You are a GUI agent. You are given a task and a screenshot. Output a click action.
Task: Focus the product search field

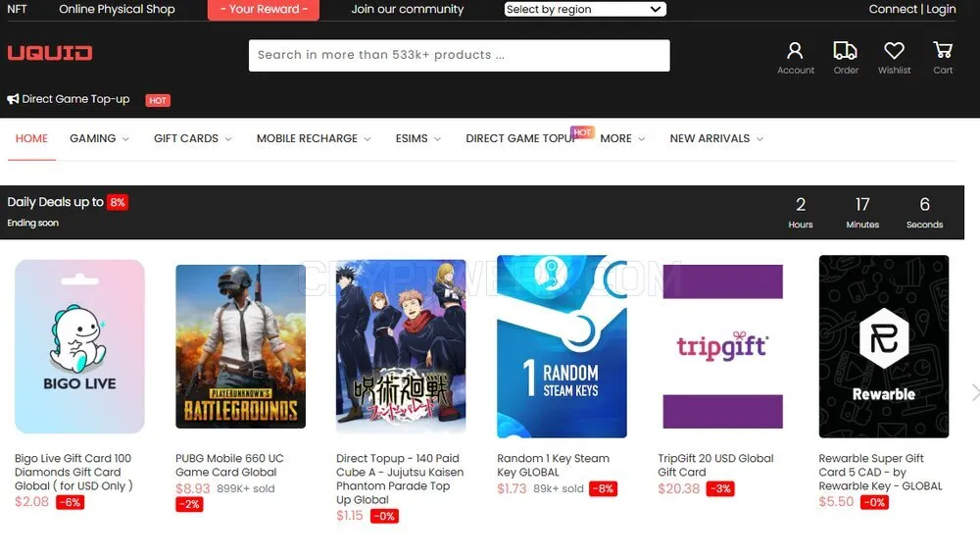[460, 55]
